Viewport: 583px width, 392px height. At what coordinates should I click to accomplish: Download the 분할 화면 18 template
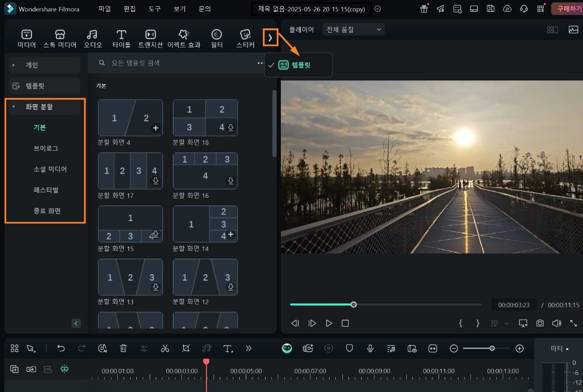(231, 127)
